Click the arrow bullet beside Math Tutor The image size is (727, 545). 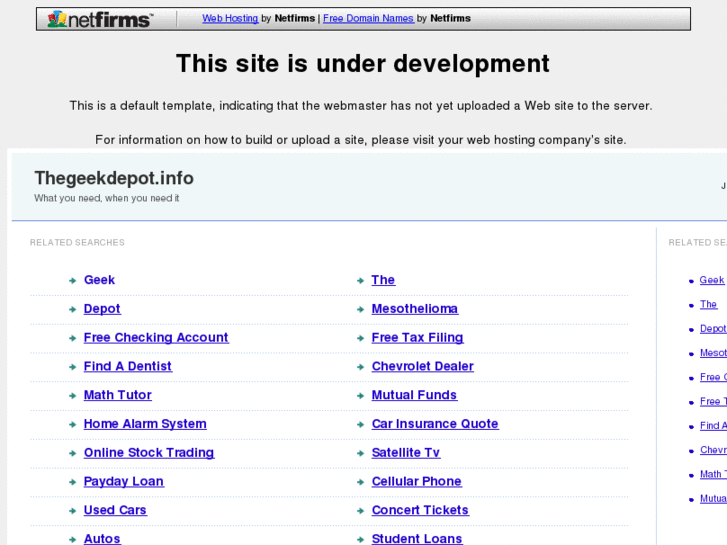72,396
